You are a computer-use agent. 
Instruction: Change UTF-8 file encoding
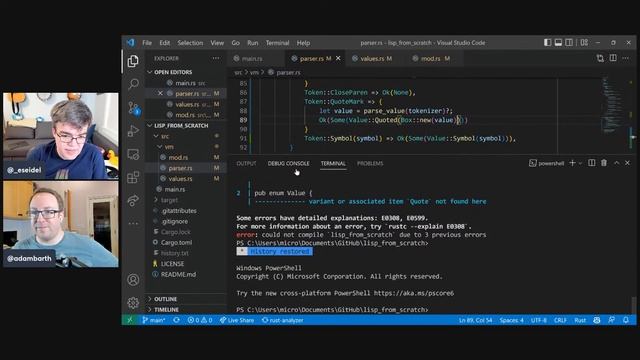(x=538, y=320)
